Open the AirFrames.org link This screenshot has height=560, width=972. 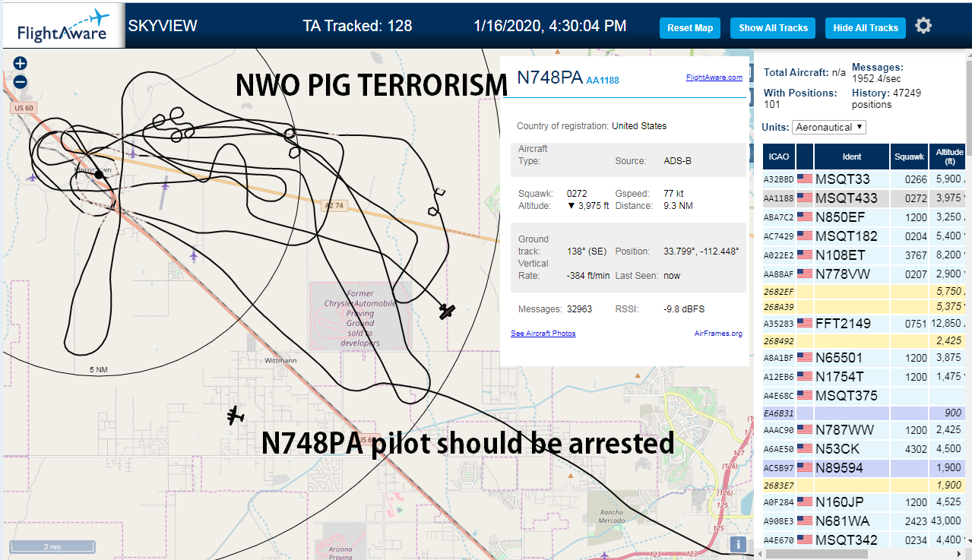[718, 334]
